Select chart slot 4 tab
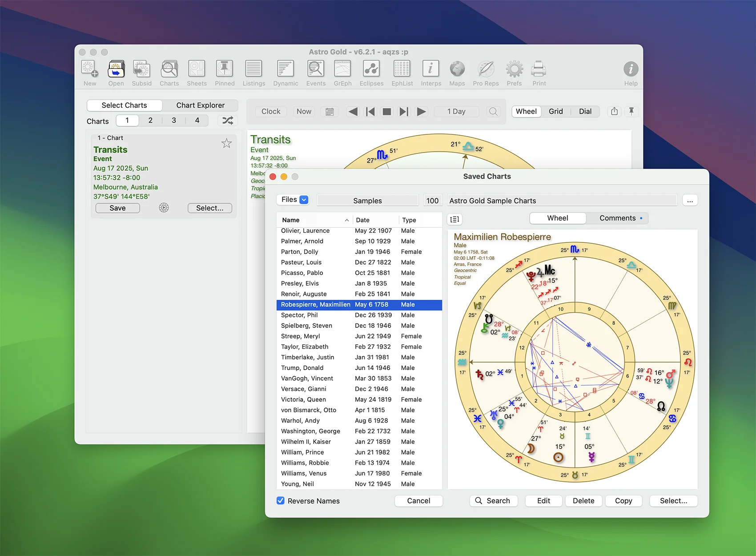 click(197, 121)
